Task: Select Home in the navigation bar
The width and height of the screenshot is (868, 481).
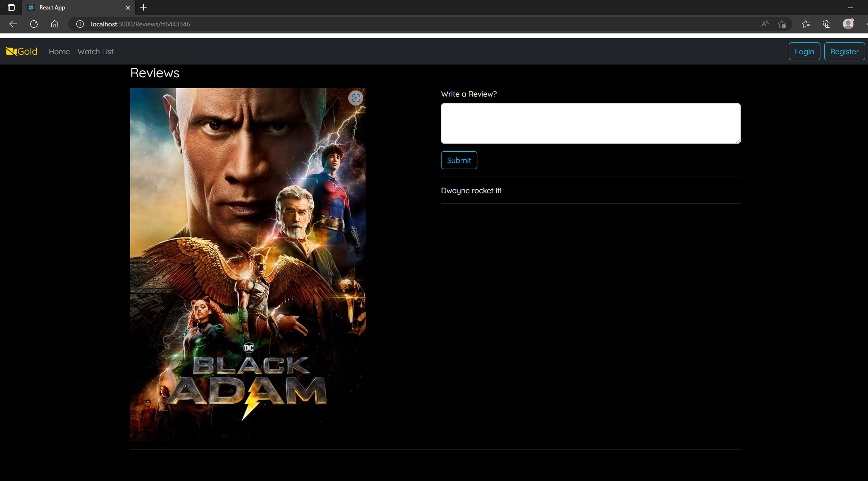Action: 59,51
